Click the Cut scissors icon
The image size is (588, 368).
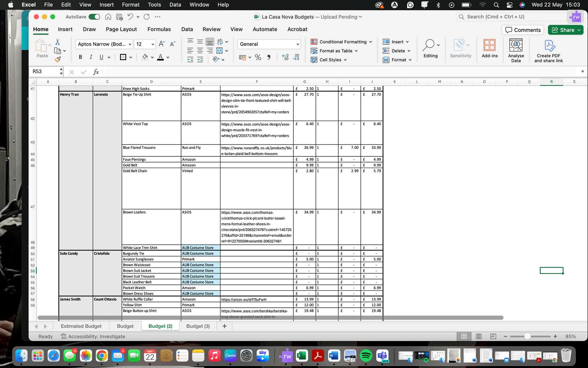point(58,42)
